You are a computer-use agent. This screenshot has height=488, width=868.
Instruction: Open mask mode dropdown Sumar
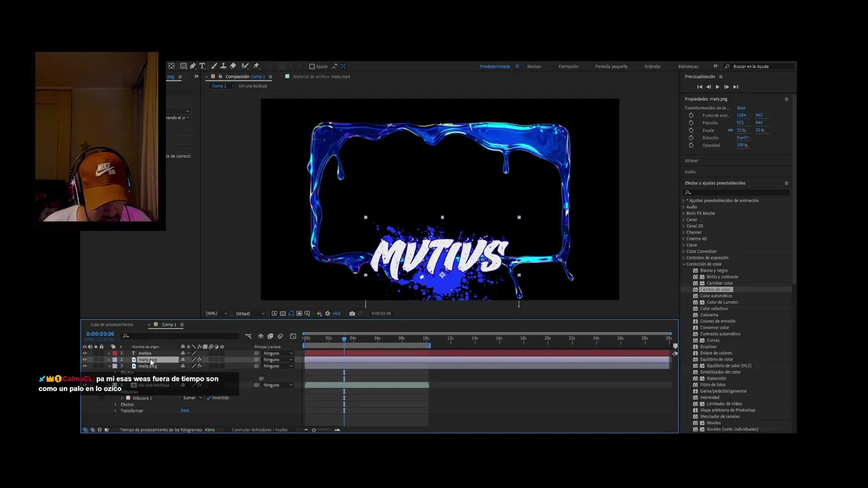(193, 398)
